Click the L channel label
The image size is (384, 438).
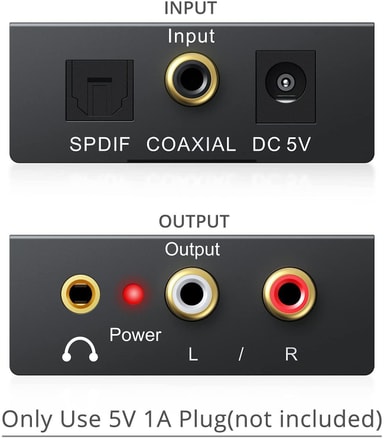click(x=193, y=354)
